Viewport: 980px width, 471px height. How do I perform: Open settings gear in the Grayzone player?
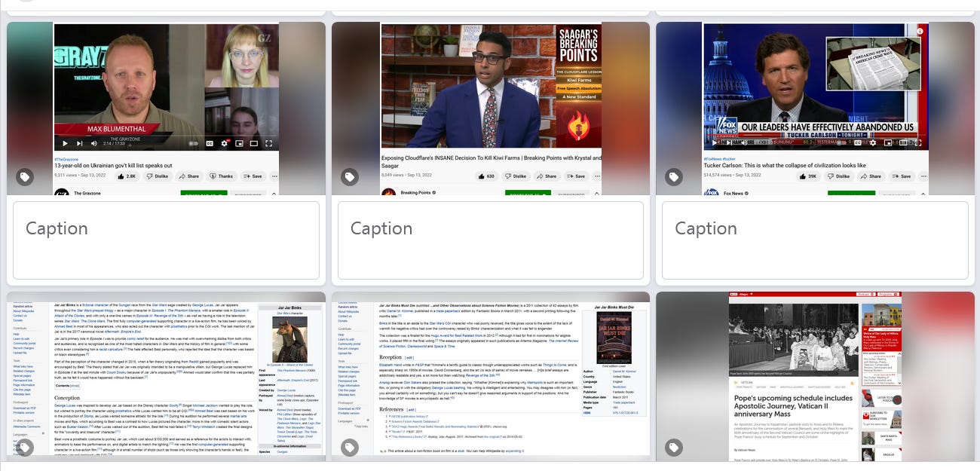[x=224, y=143]
